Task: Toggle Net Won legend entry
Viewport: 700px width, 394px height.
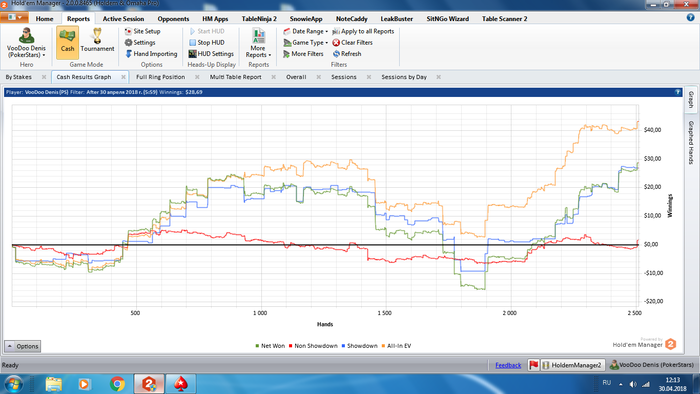Action: pos(270,346)
